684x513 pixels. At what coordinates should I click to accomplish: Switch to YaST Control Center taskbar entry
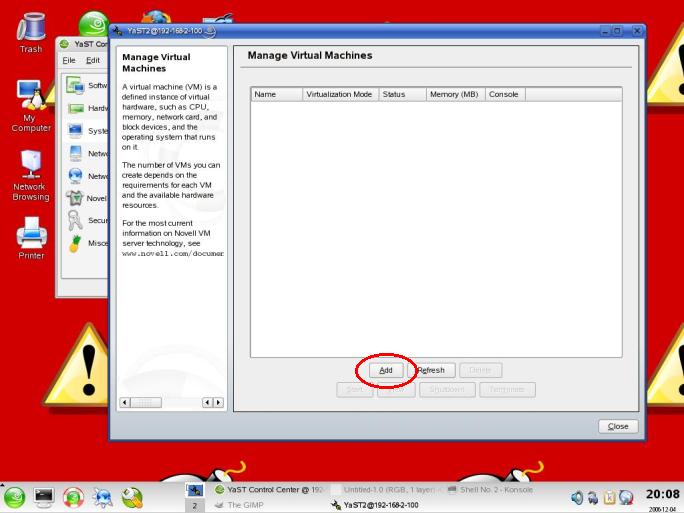tap(270, 490)
